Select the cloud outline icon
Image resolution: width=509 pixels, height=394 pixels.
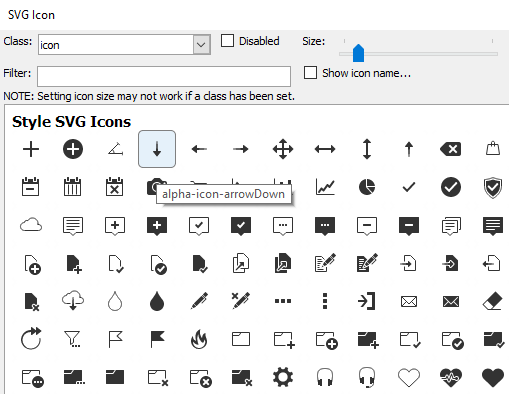(31, 225)
